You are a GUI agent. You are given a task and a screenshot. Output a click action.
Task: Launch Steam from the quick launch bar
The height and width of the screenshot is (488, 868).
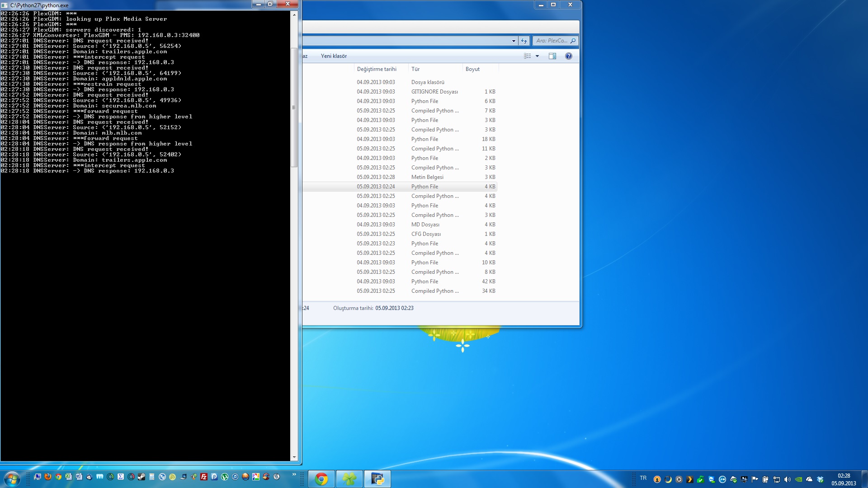tap(142, 477)
